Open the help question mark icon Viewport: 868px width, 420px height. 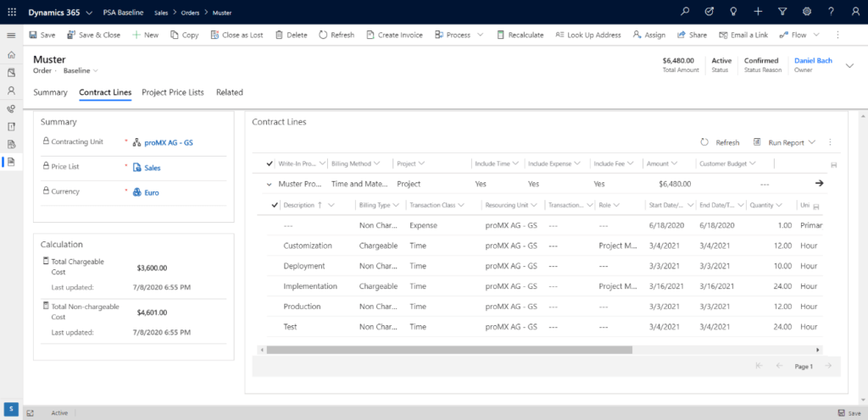click(x=831, y=12)
